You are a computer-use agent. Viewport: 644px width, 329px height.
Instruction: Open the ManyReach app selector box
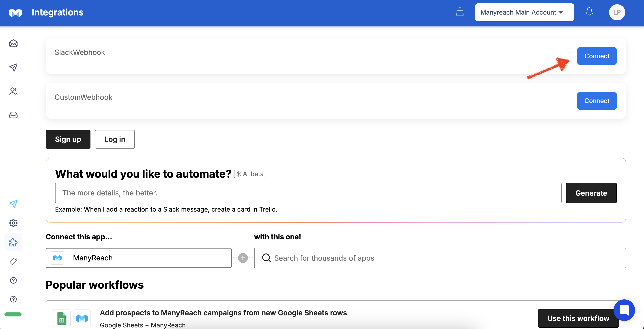coord(139,258)
